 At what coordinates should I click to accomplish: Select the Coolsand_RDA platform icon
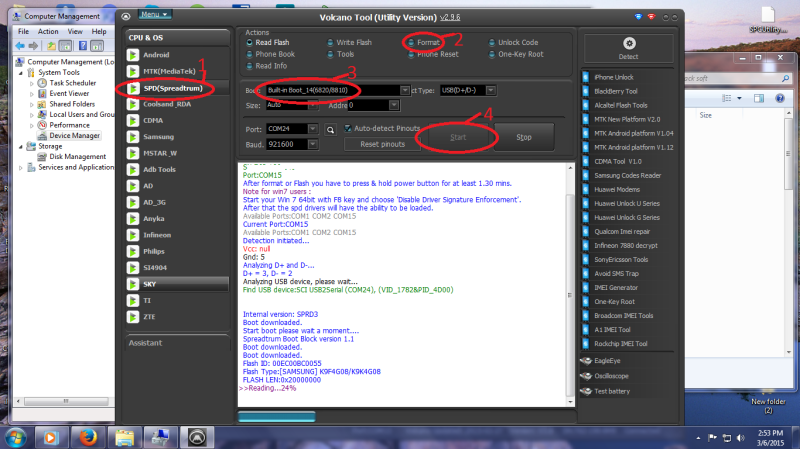point(133,104)
